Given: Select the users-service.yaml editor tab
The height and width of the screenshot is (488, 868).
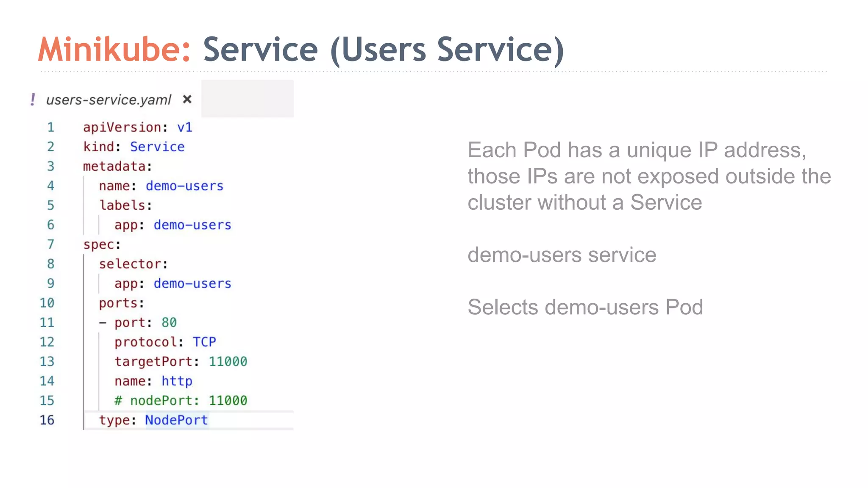Looking at the screenshot, I should pos(108,100).
